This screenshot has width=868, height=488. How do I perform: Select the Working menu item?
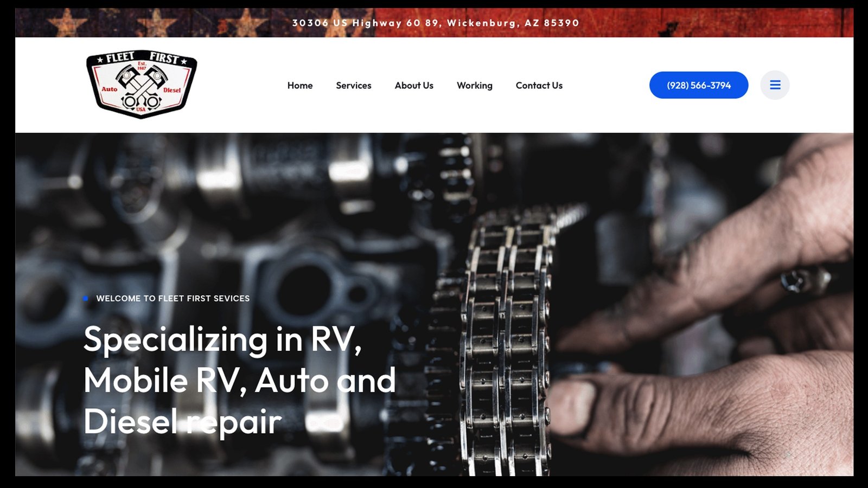pos(475,85)
